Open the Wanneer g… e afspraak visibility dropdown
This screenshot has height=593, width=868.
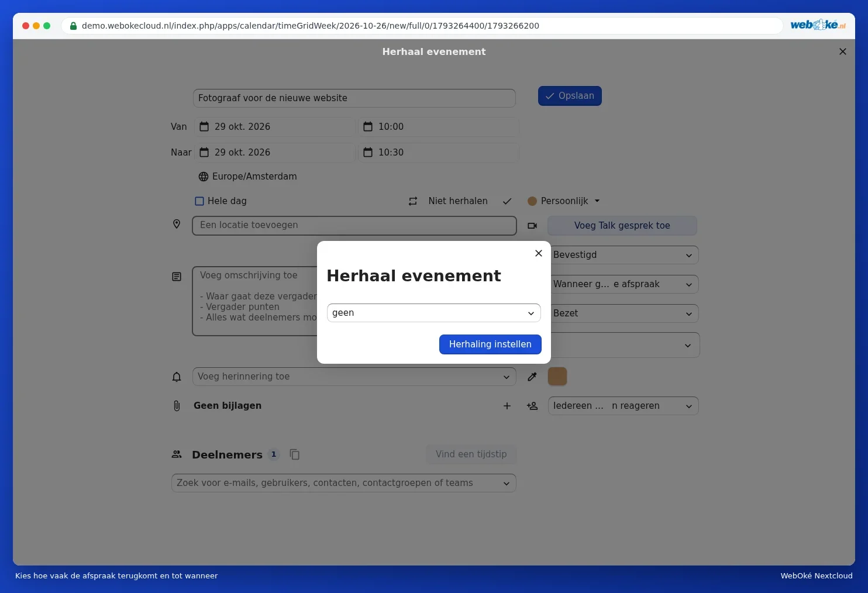tap(624, 284)
